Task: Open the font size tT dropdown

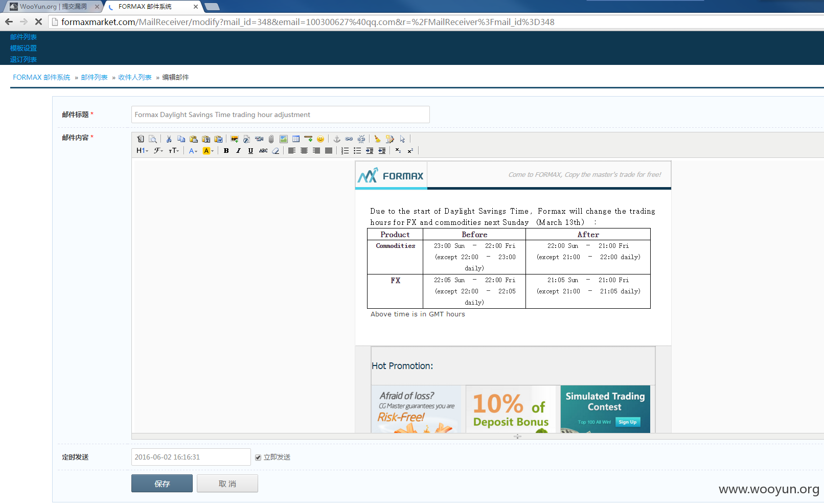Action: point(174,151)
